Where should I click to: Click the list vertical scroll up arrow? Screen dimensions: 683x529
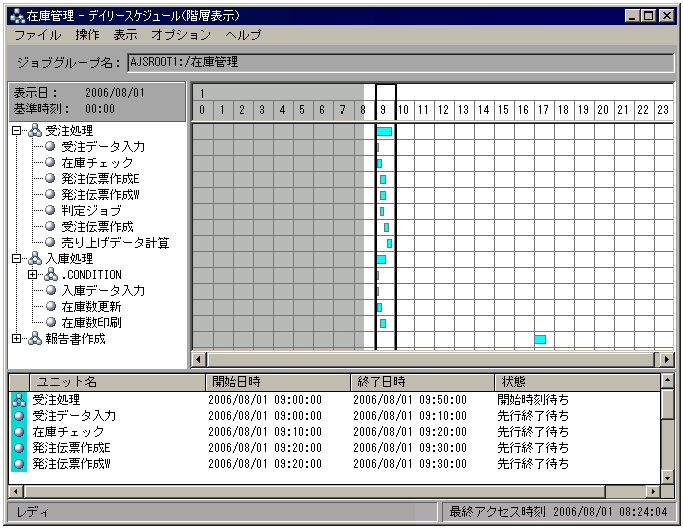tap(667, 381)
